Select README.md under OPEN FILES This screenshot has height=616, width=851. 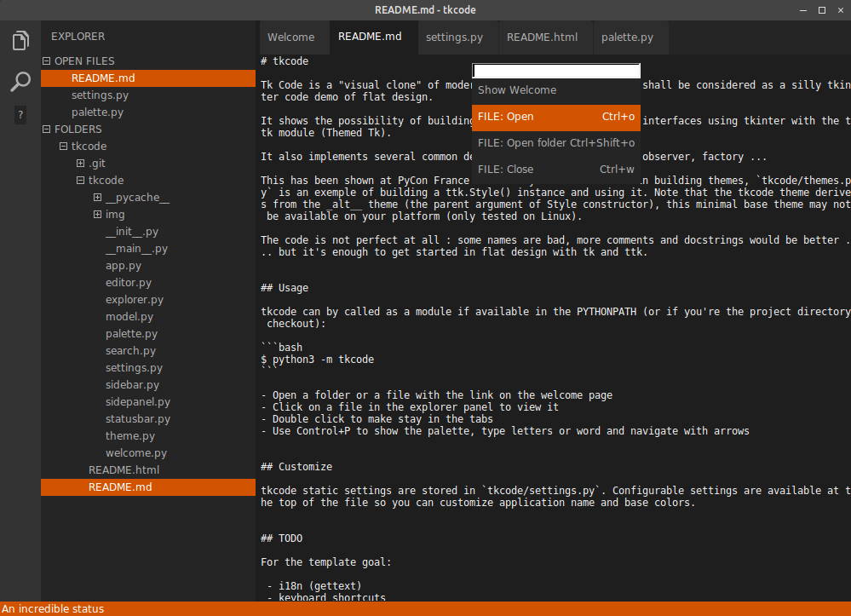(148, 78)
